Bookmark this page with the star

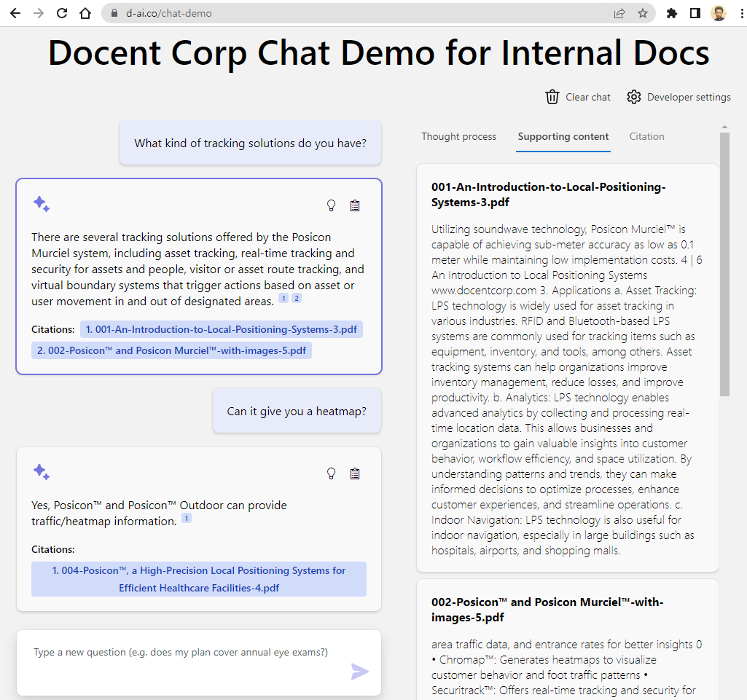coord(643,13)
